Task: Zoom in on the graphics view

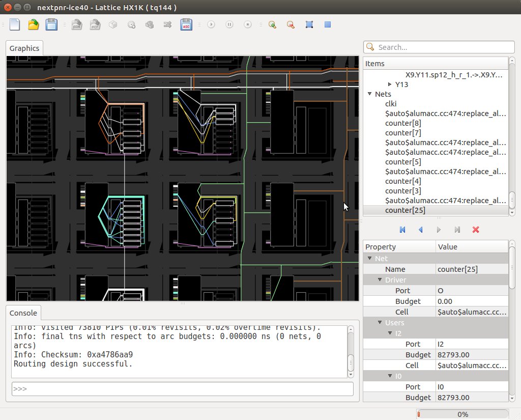Action: (273, 24)
